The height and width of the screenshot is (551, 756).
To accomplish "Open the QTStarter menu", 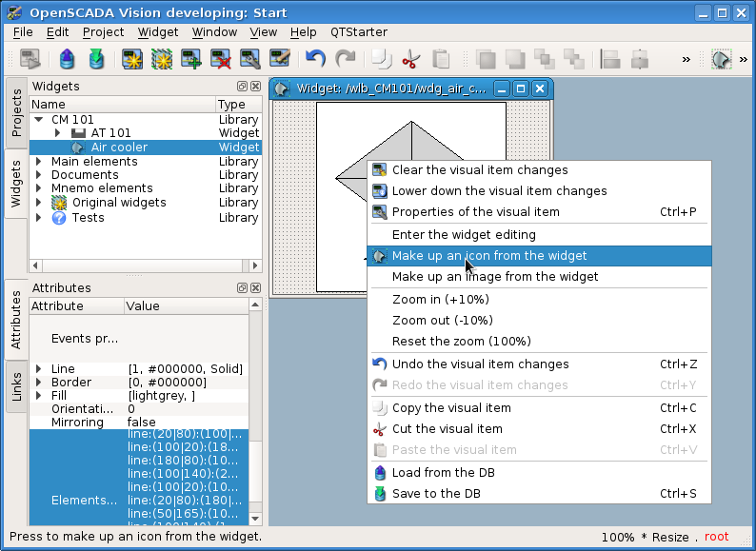I will coord(359,32).
